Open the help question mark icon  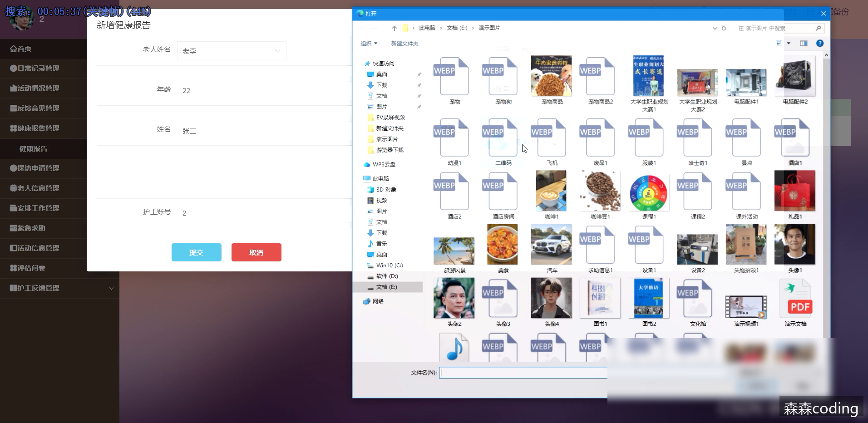(x=820, y=44)
